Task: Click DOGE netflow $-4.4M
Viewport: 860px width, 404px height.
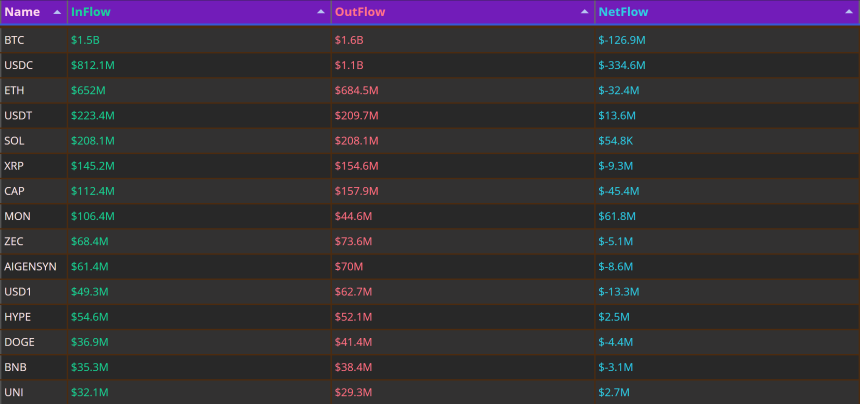Action: point(616,343)
